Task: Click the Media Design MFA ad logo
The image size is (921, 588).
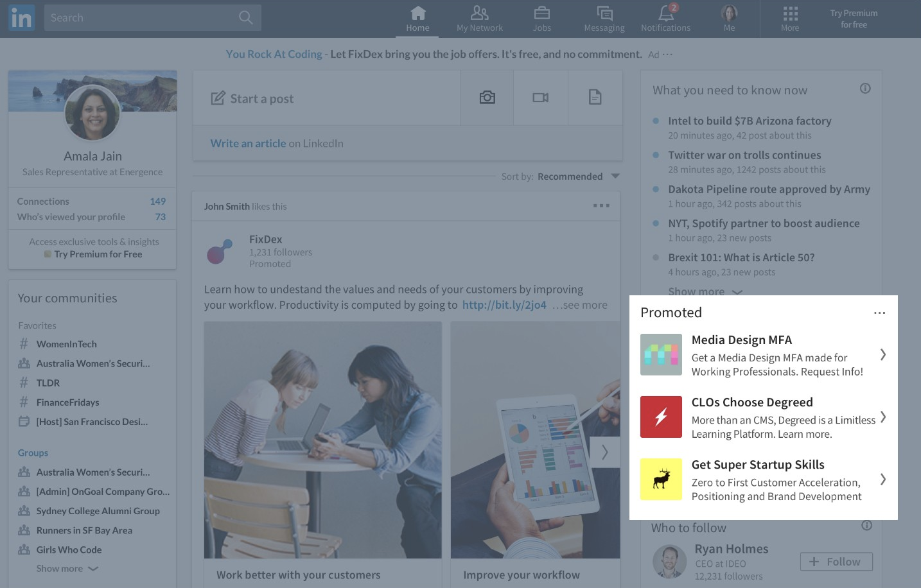Action: pyautogui.click(x=661, y=354)
